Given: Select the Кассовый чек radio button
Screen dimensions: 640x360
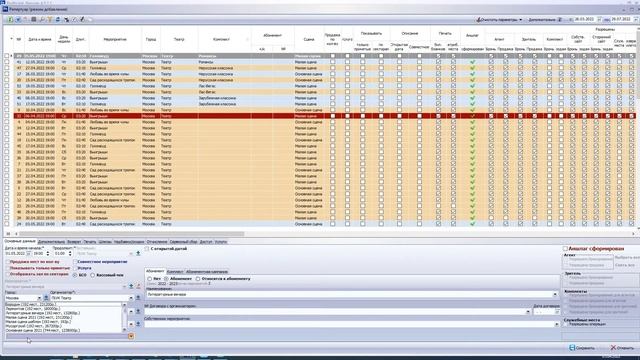Looking at the screenshot, I should click(x=93, y=276).
